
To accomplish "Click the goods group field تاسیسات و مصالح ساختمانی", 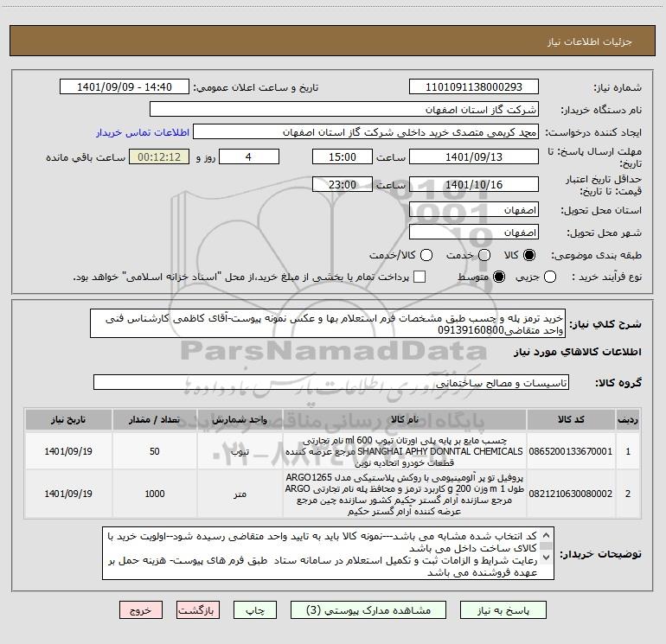I will point(331,382).
